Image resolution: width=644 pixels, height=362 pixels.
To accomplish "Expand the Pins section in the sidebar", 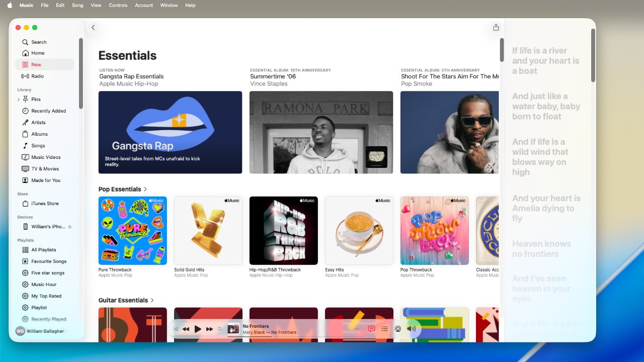I will pos(19,100).
